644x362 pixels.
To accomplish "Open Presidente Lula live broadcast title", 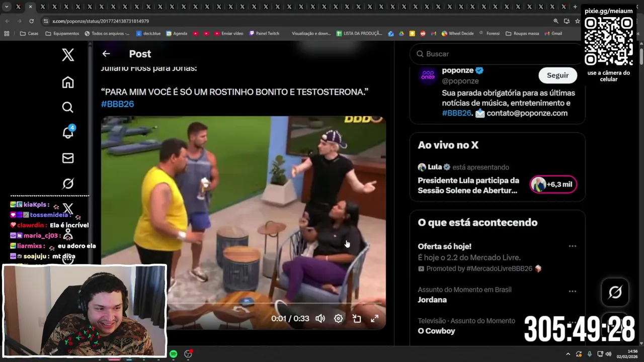I will pos(468,186).
